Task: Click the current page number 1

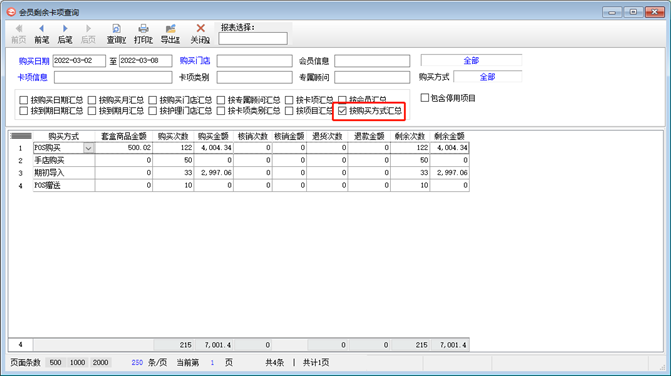Action: (x=212, y=363)
